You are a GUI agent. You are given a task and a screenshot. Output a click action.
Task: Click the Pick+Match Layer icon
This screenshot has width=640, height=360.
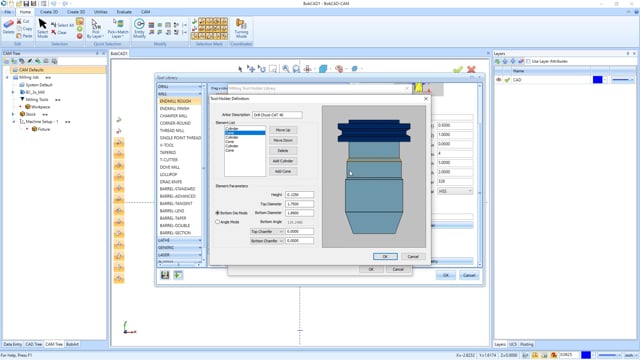pyautogui.click(x=119, y=24)
